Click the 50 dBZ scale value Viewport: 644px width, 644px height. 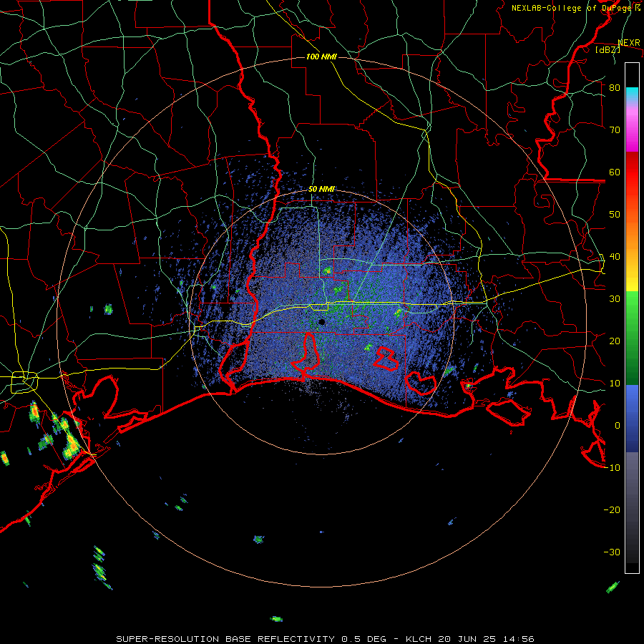coord(615,215)
